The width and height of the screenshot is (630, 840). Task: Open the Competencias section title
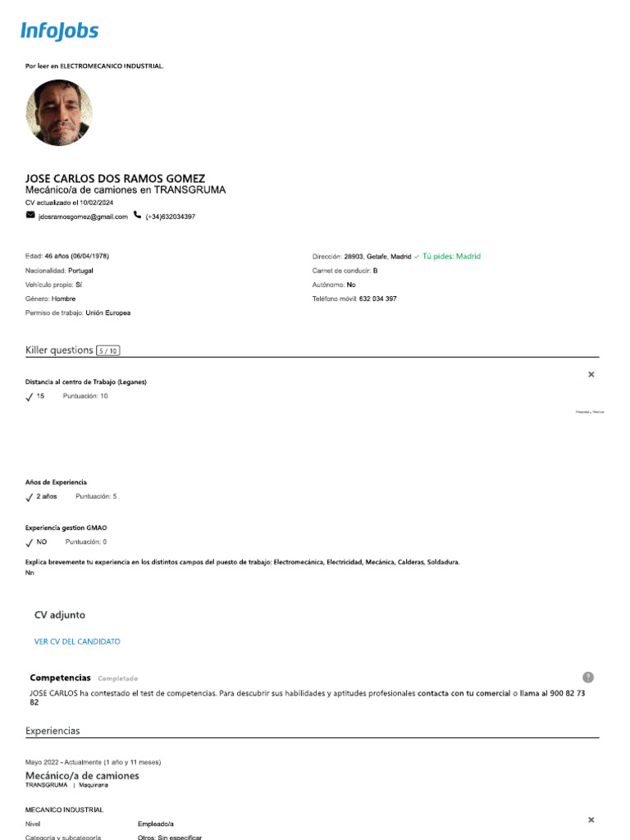click(60, 678)
